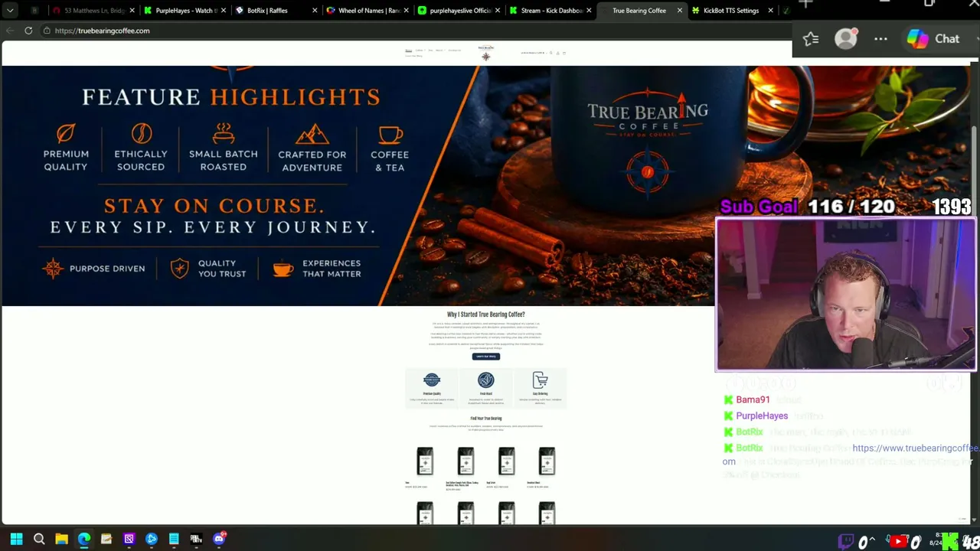Switch to Microsoft Edge in taskbar

83,539
